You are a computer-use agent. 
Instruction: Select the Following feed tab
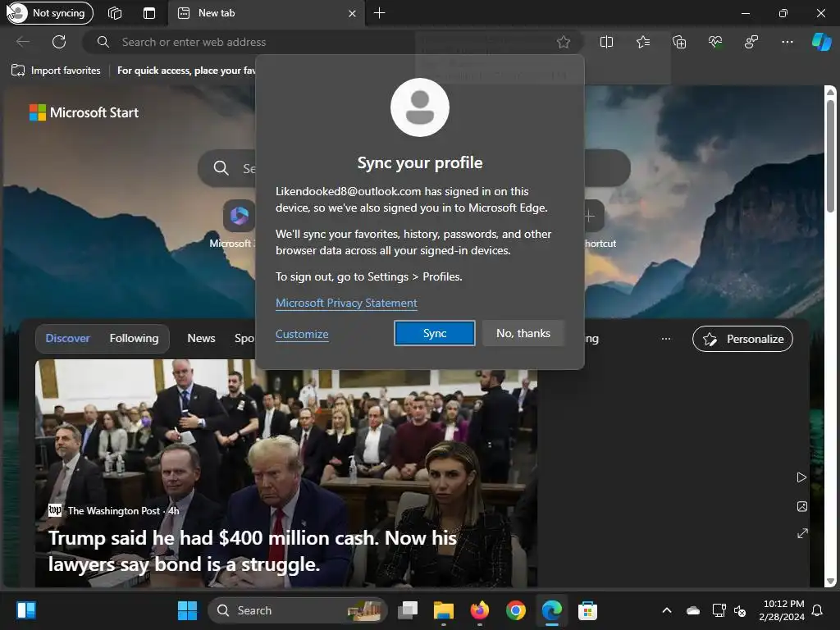click(134, 339)
